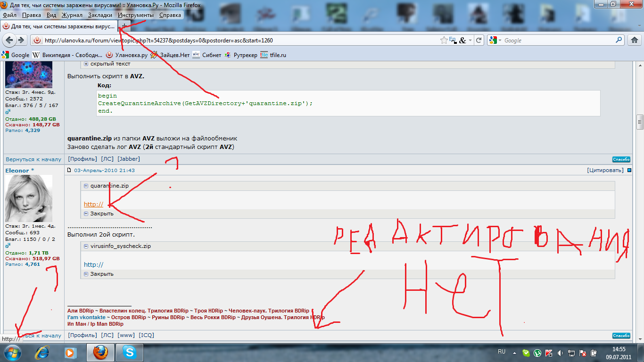Click the URL address bar field

[236, 41]
